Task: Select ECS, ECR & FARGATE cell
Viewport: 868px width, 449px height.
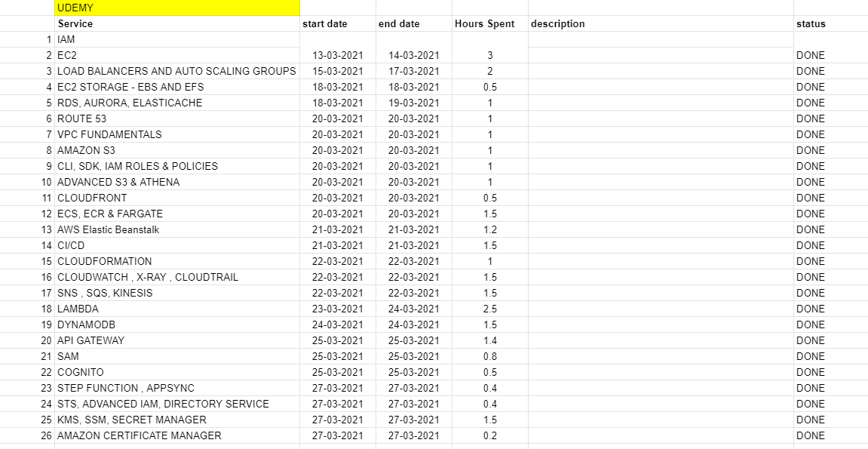Action: pos(177,214)
